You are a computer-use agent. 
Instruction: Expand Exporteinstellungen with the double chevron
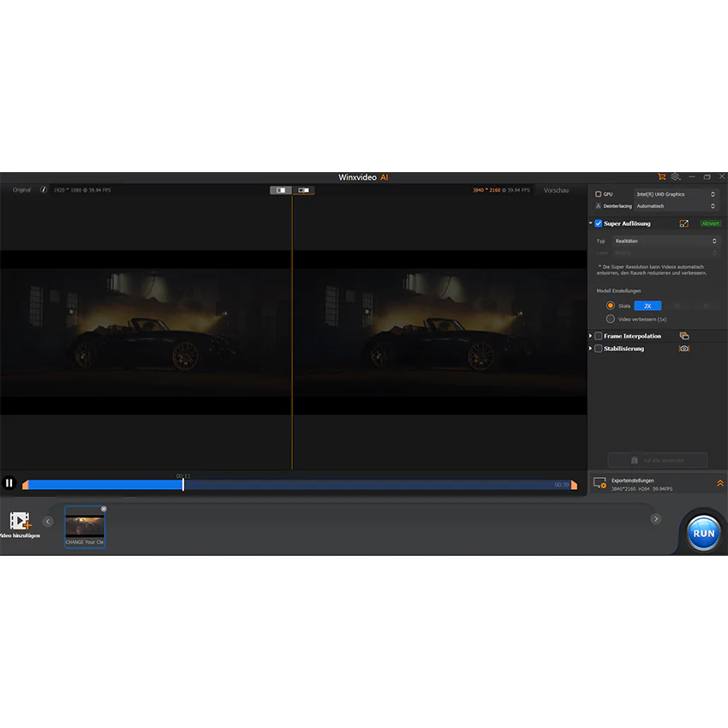[720, 483]
